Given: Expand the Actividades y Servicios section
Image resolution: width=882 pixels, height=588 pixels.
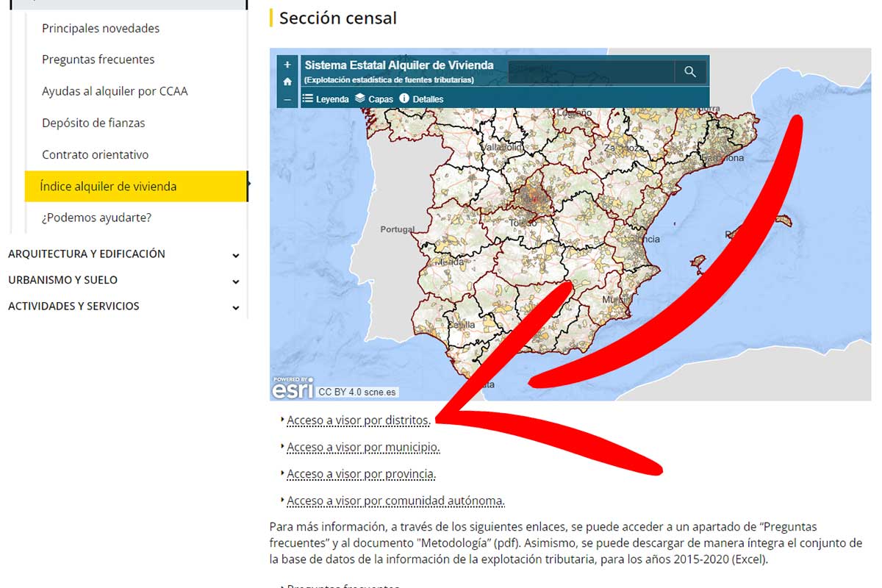Looking at the screenshot, I should (x=235, y=307).
